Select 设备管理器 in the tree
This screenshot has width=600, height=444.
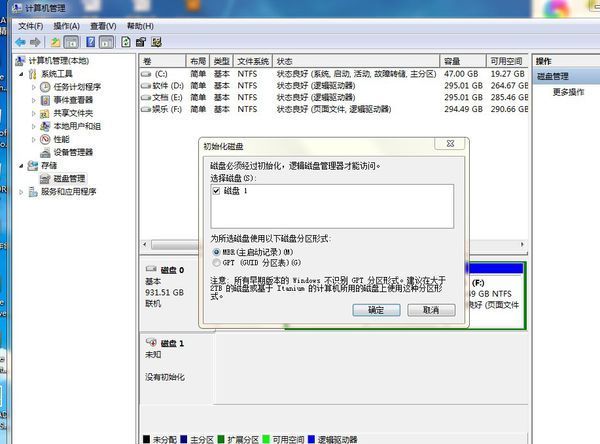click(72, 152)
